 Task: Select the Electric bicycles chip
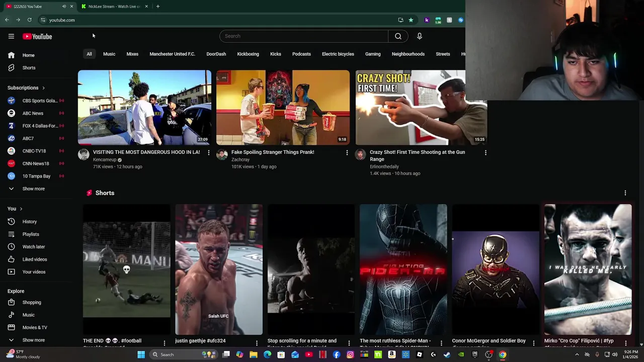[338, 54]
